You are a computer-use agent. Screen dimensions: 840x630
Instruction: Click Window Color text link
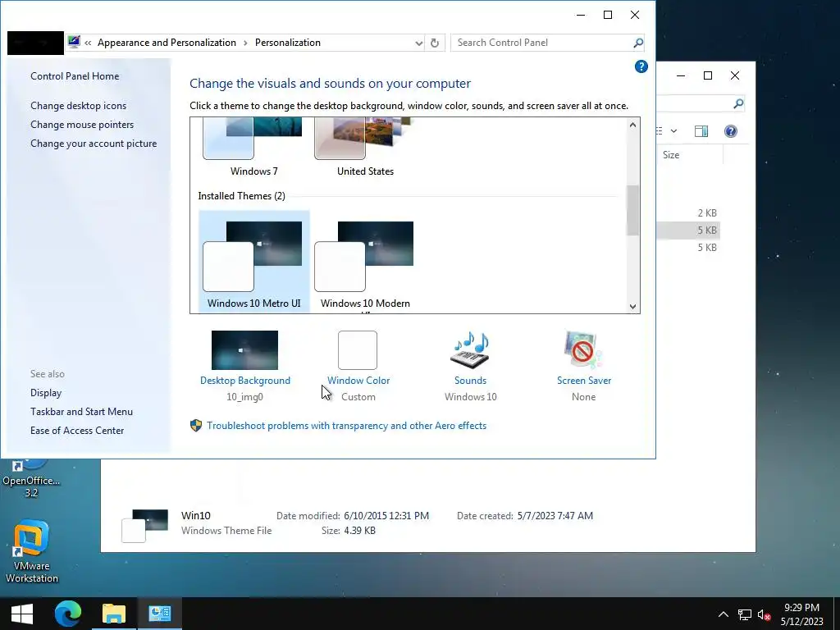pos(358,381)
